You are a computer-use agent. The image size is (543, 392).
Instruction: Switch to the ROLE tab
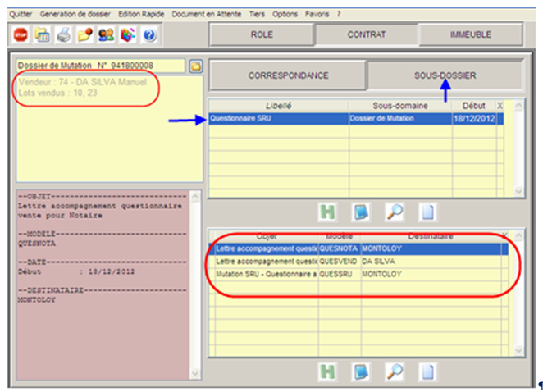(x=261, y=35)
